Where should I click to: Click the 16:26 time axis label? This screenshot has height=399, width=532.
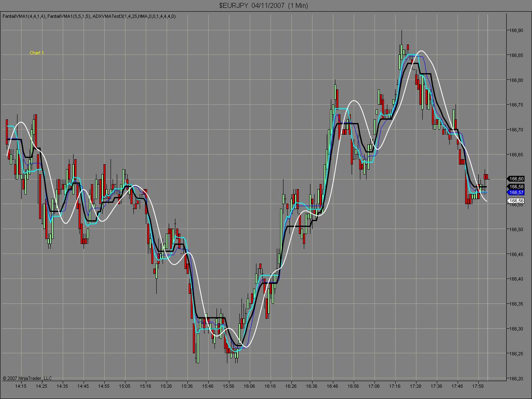click(x=291, y=386)
